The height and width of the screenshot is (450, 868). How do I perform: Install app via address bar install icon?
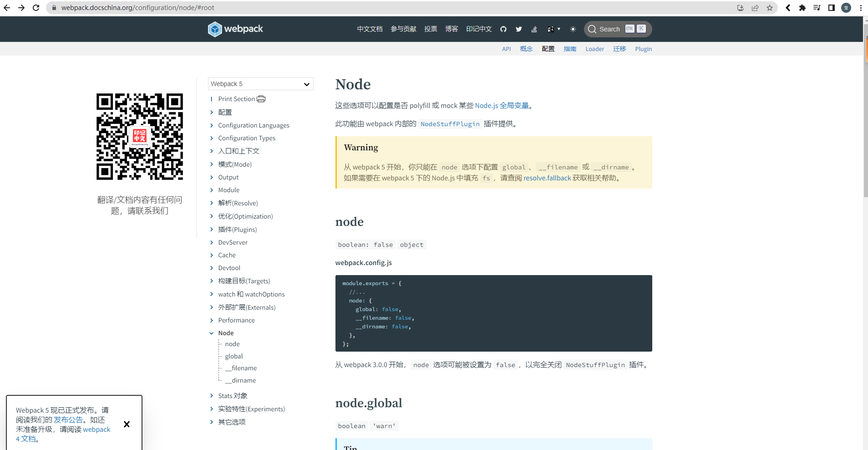pyautogui.click(x=741, y=8)
